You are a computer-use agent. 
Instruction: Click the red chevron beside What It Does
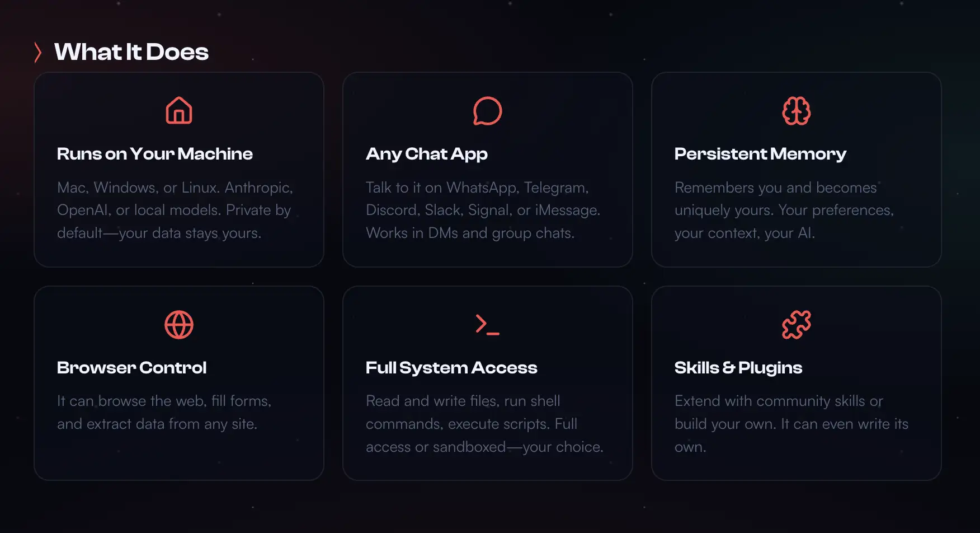[x=38, y=52]
